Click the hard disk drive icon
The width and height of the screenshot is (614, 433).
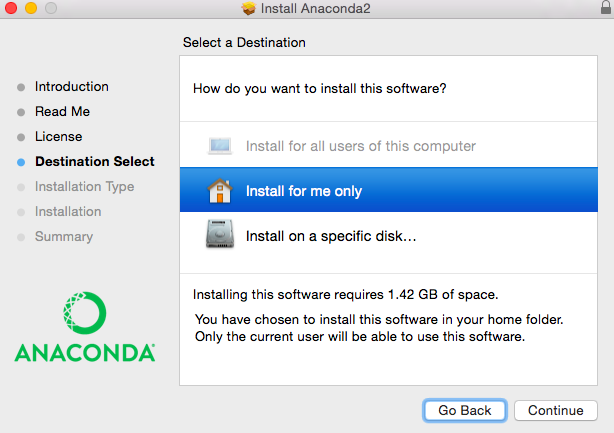(220, 234)
